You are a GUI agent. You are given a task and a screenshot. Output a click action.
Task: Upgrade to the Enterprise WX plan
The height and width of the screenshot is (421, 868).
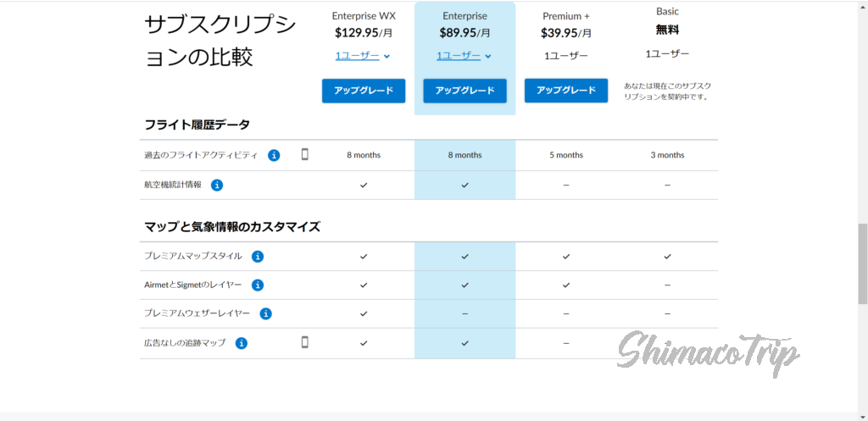click(x=363, y=91)
